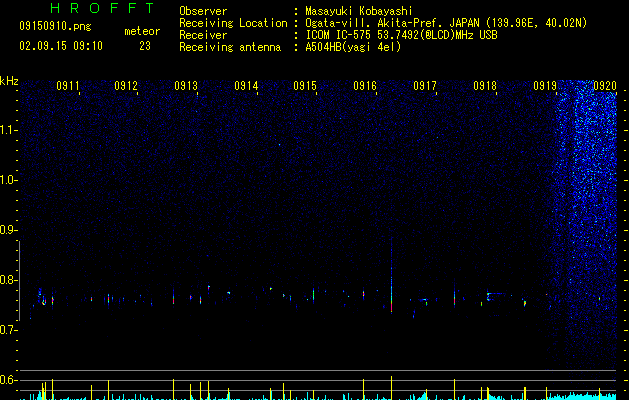Screen dimensions: 629x400
Task: Click Ogata-vill. Akita-Pref. JAPAN location text
Action: point(446,23)
